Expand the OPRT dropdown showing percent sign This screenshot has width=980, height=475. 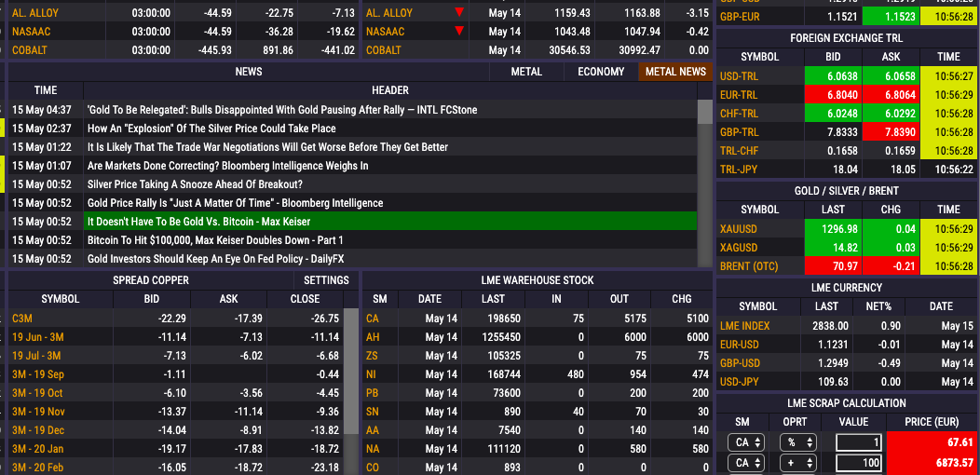pos(797,442)
